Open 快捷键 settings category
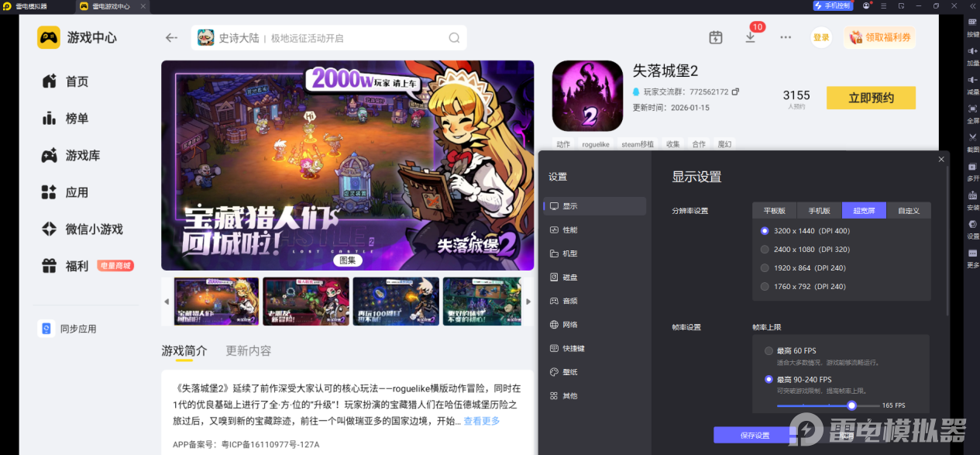 pyautogui.click(x=595, y=349)
